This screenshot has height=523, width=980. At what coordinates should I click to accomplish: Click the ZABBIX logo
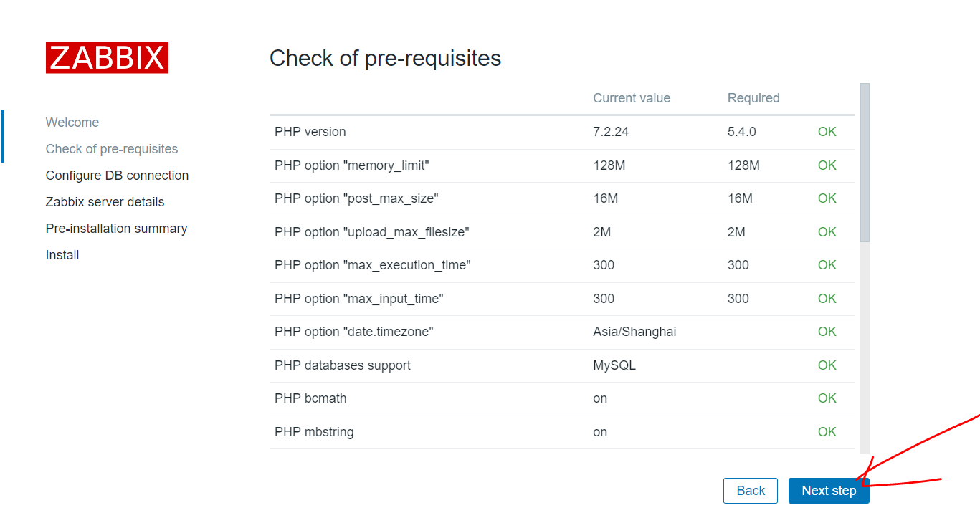click(107, 57)
